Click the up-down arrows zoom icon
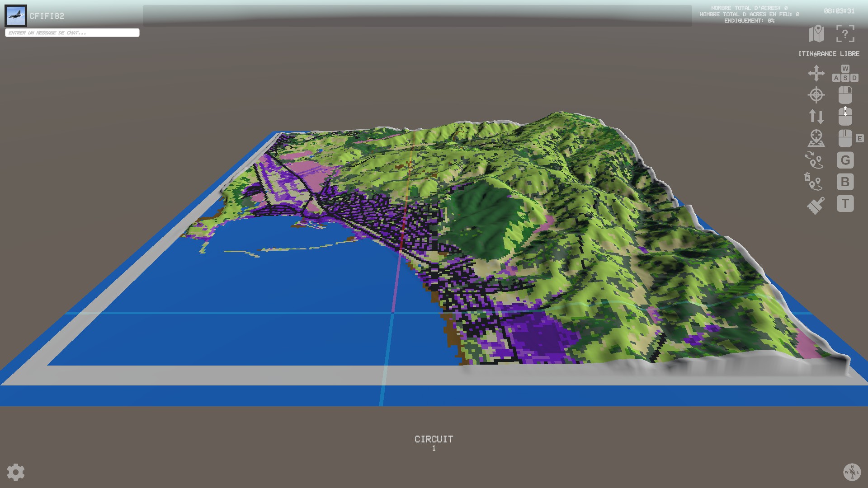868x488 pixels. point(816,117)
